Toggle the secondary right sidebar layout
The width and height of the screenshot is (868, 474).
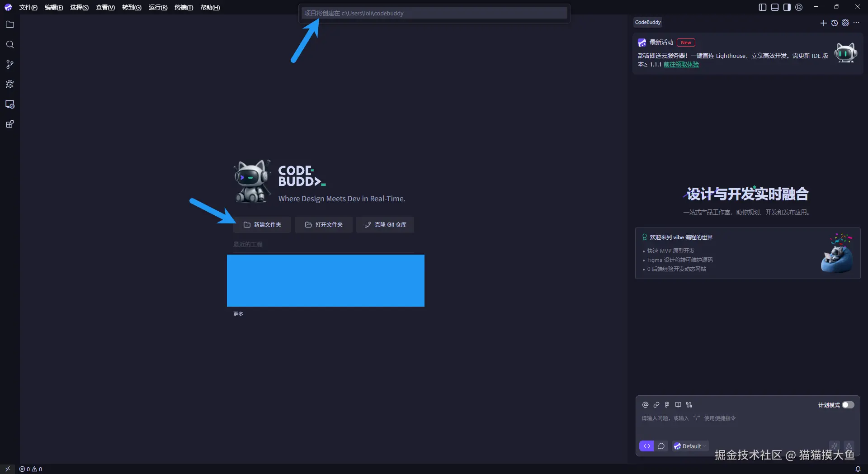tap(787, 7)
